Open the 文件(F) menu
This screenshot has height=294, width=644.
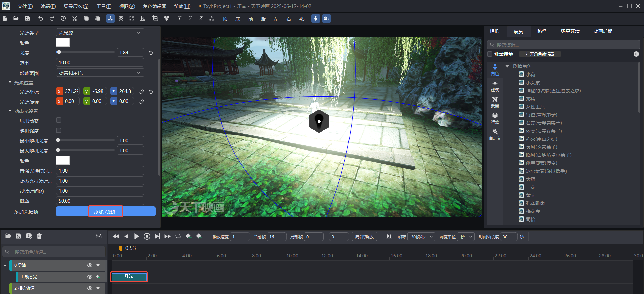25,6
